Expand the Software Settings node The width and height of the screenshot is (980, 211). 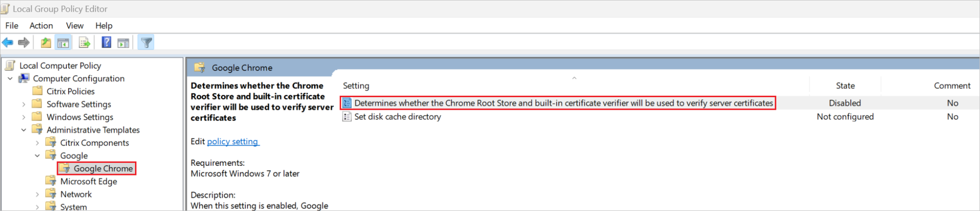coord(24,105)
